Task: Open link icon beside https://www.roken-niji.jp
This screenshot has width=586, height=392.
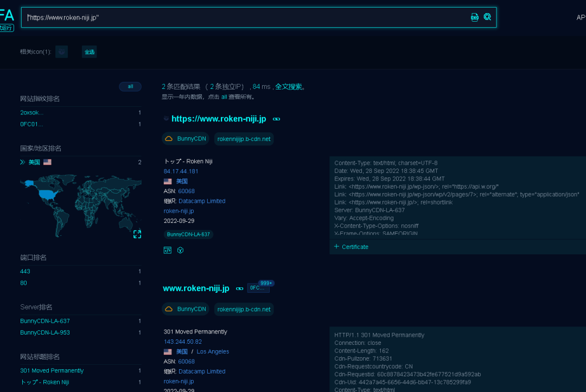Action: [x=276, y=119]
